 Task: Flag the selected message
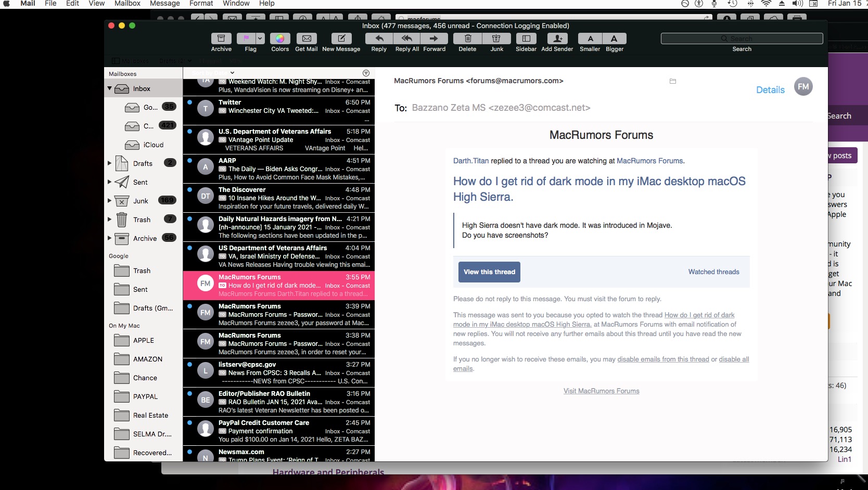point(246,38)
